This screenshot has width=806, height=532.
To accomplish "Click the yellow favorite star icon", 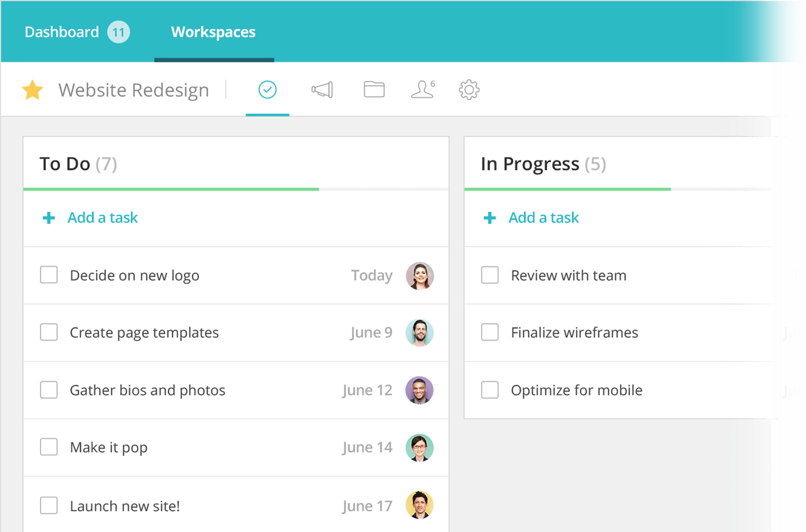I will pyautogui.click(x=33, y=90).
